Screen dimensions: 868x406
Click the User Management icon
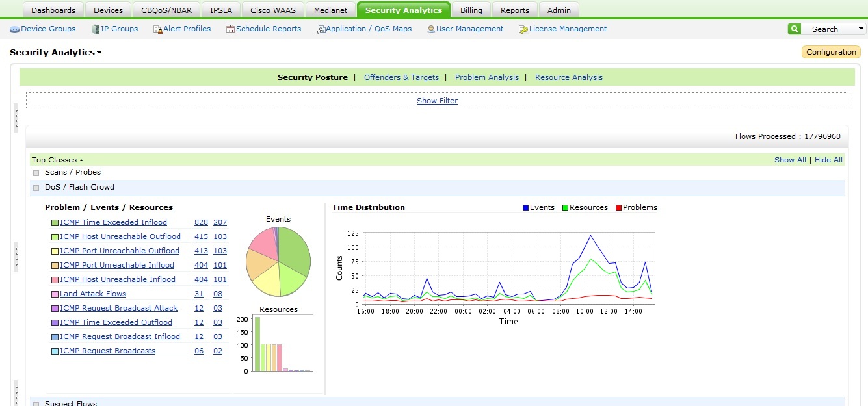pos(431,29)
